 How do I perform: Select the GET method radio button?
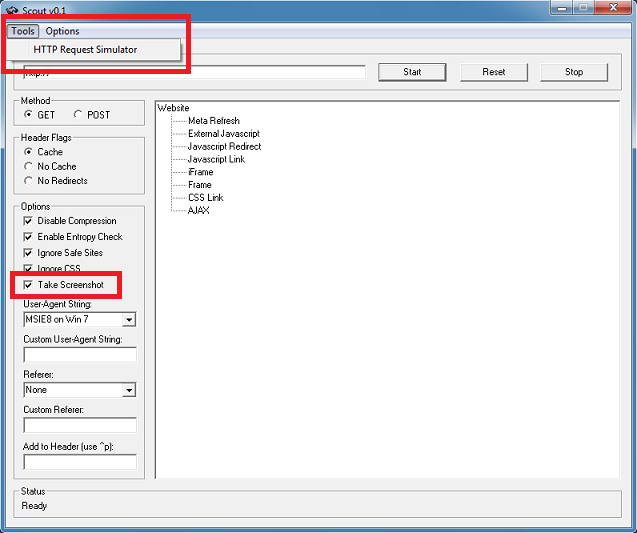pos(29,115)
